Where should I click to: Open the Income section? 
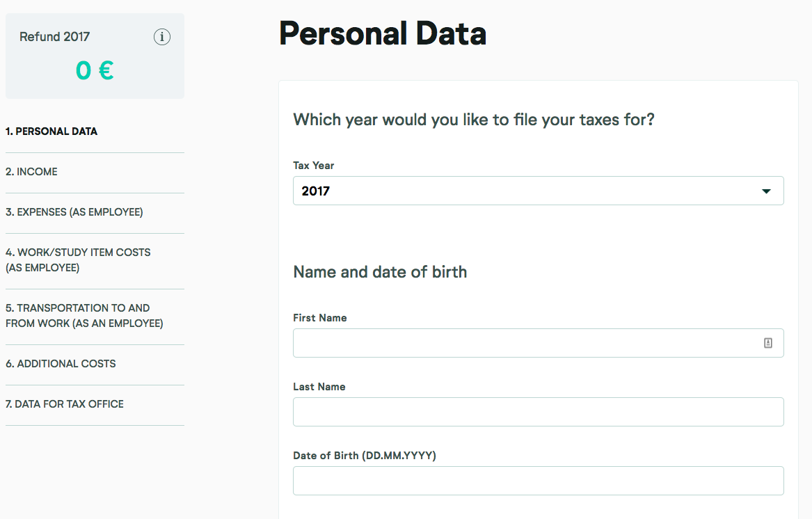click(32, 172)
